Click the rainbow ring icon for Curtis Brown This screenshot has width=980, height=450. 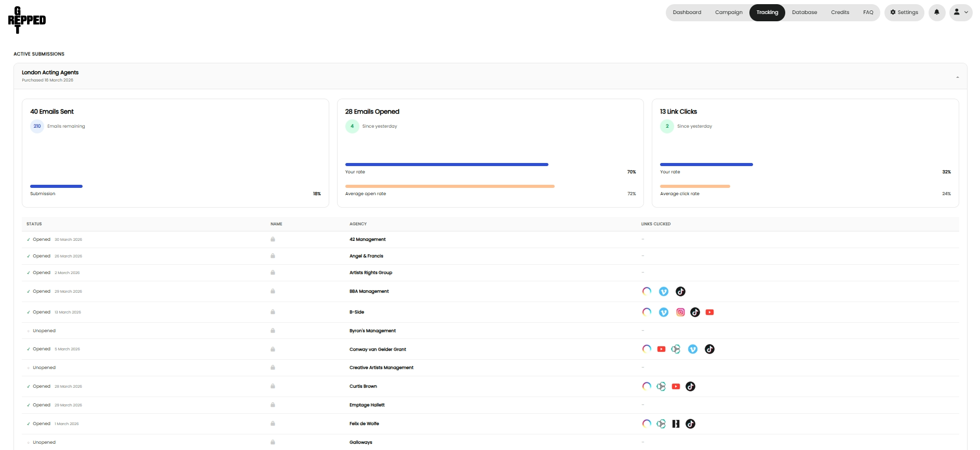pyautogui.click(x=647, y=386)
